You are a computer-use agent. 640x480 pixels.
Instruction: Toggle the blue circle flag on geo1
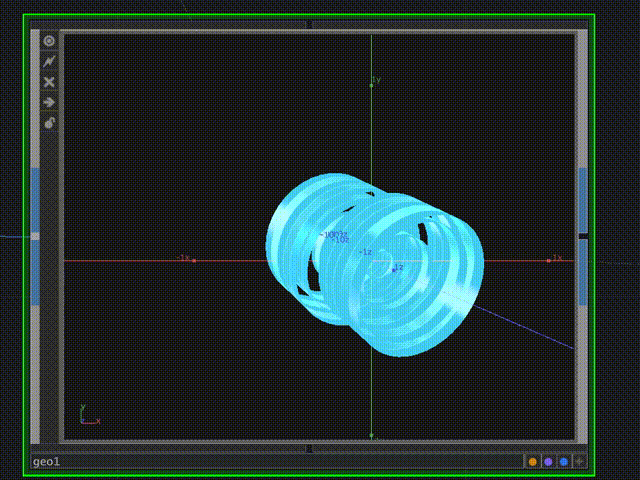click(564, 462)
